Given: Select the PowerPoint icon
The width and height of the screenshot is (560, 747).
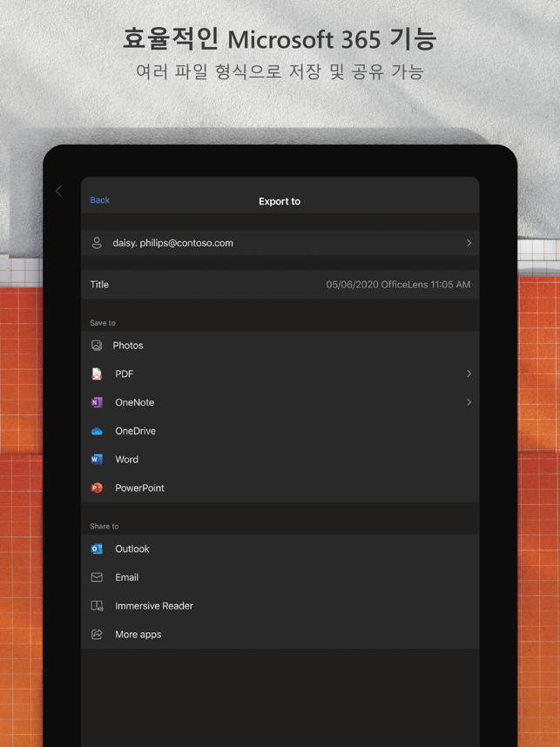Looking at the screenshot, I should click(x=97, y=488).
